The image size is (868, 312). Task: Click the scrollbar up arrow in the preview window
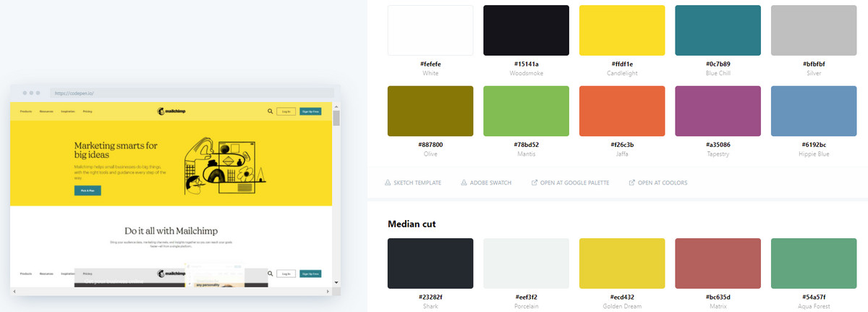pyautogui.click(x=336, y=106)
